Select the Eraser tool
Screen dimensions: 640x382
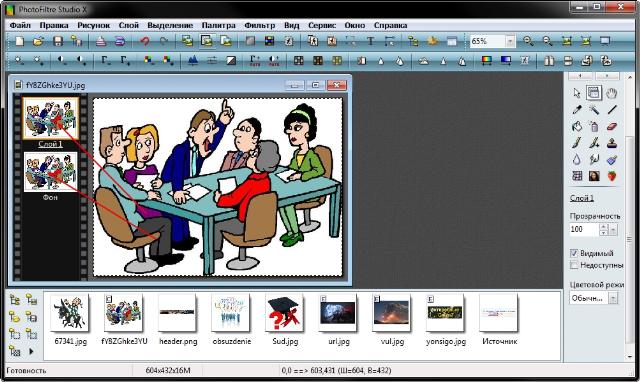coord(611,126)
